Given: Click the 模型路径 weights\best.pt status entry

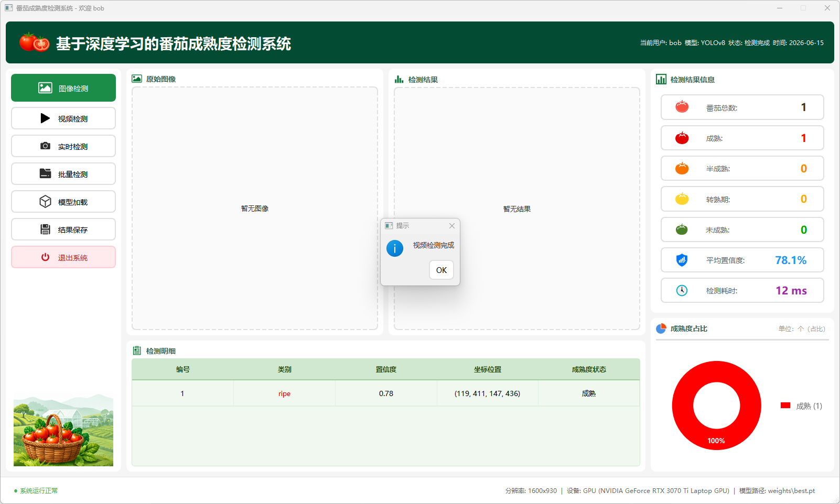Looking at the screenshot, I should [777, 491].
